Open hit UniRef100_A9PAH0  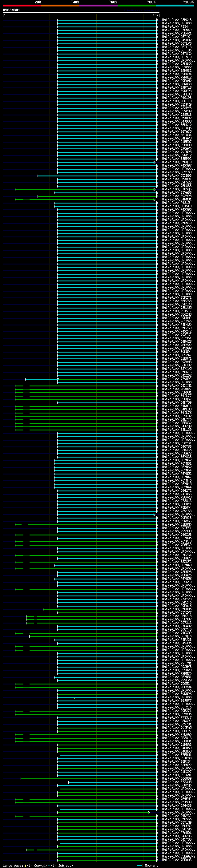(x=176, y=81)
